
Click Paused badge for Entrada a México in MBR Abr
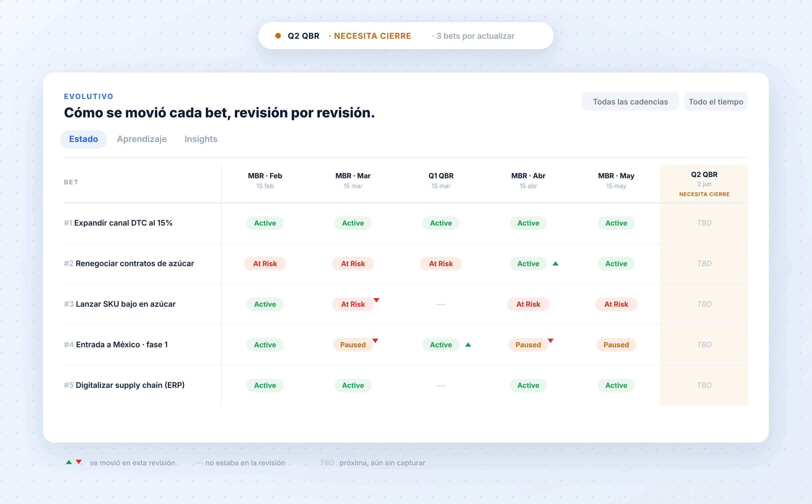[x=528, y=345]
